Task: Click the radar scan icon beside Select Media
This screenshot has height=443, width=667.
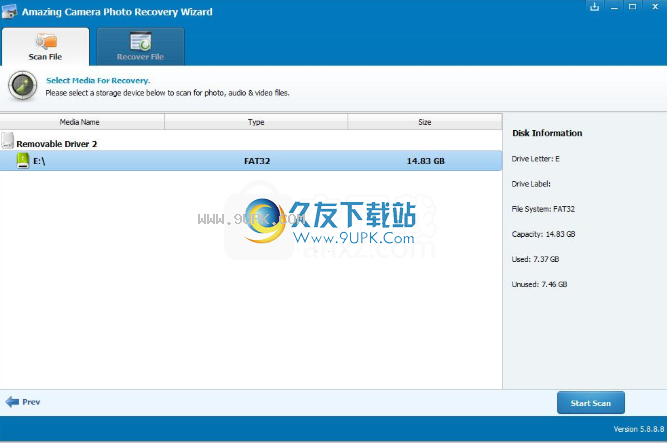Action: pyautogui.click(x=23, y=86)
